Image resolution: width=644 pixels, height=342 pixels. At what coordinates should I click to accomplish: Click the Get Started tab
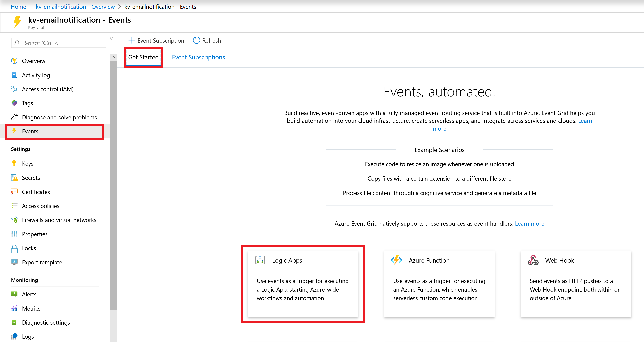click(x=144, y=57)
